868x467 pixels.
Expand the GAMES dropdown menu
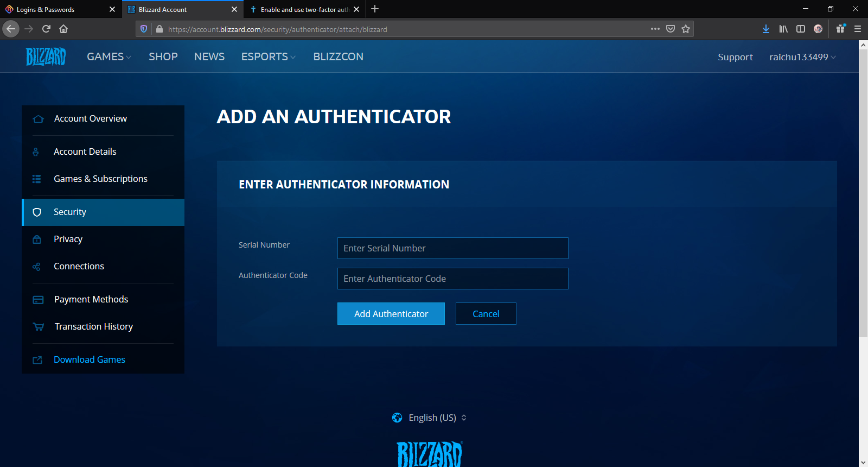[x=109, y=56]
